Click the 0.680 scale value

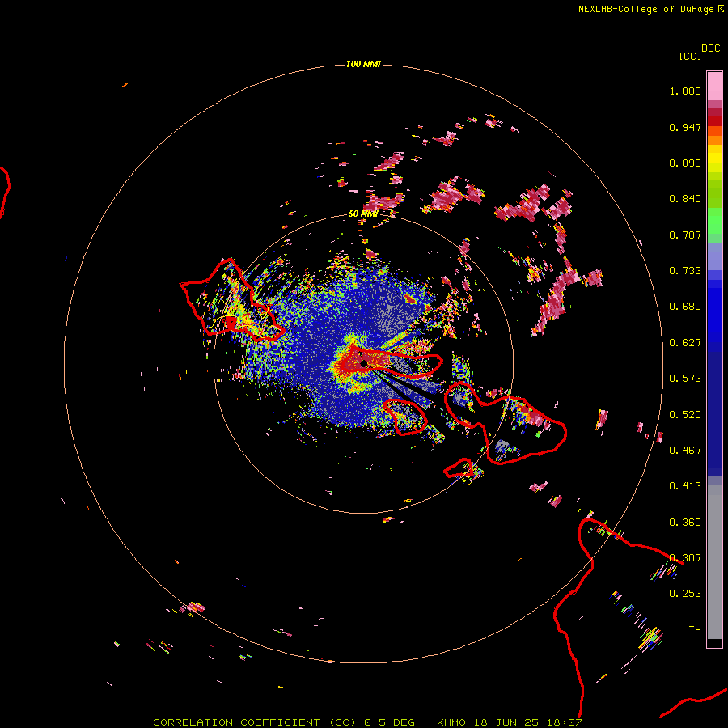tap(685, 307)
